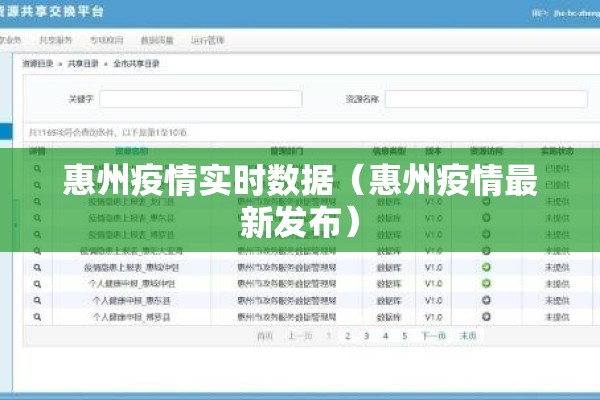The image size is (600, 400).
Task: Click 首页 first page link
Action: pyautogui.click(x=265, y=336)
